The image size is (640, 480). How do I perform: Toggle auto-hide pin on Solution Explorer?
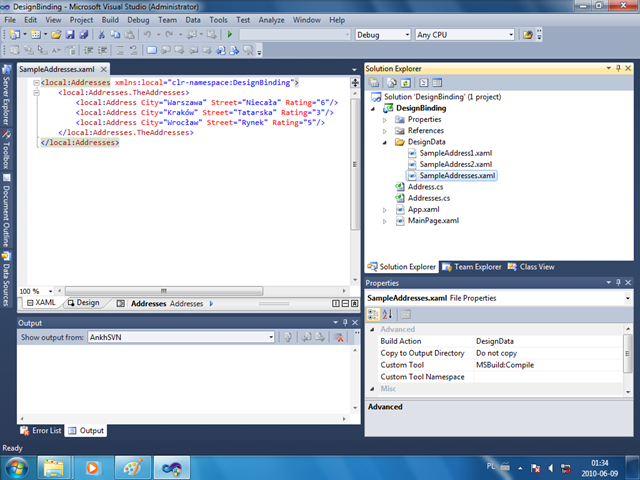pyautogui.click(x=618, y=68)
